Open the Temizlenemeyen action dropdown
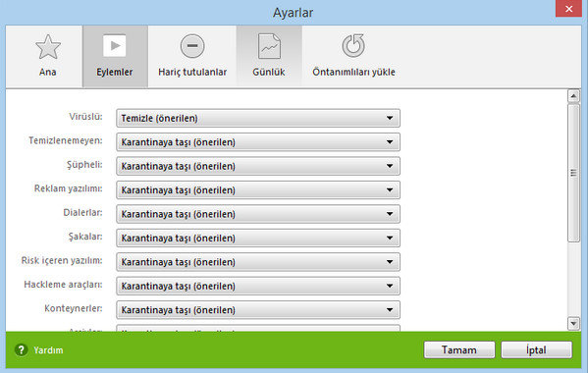This screenshot has width=588, height=373. [x=258, y=142]
